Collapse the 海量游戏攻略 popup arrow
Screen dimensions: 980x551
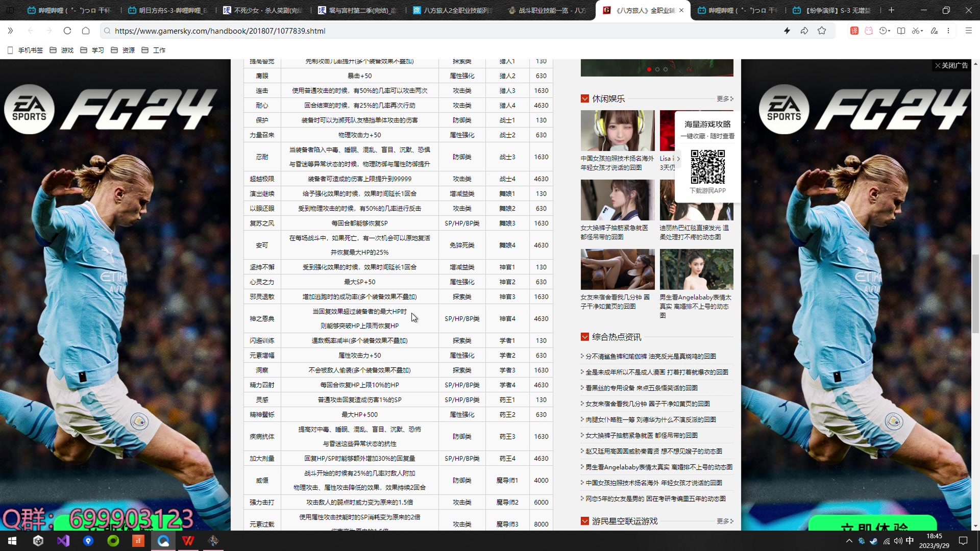(678, 159)
